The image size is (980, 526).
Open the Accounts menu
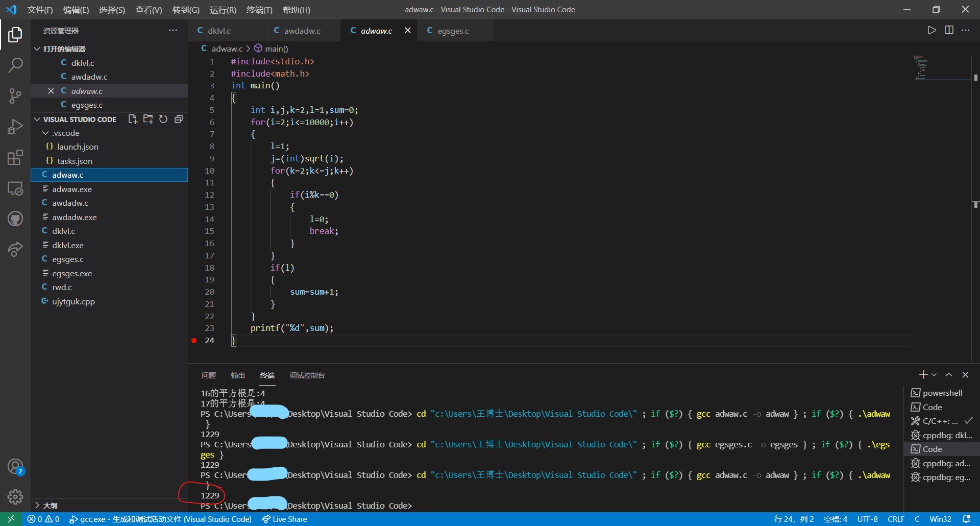[15, 466]
